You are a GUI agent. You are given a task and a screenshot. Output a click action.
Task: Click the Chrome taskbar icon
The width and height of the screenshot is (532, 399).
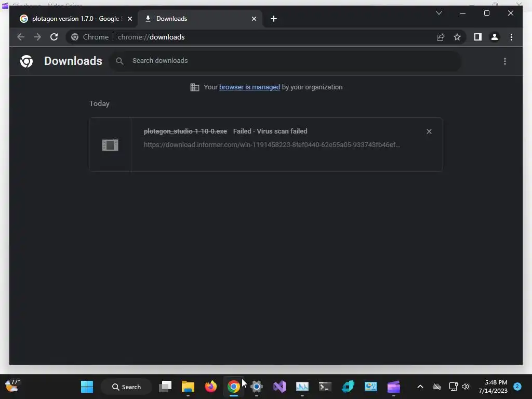pyautogui.click(x=233, y=387)
